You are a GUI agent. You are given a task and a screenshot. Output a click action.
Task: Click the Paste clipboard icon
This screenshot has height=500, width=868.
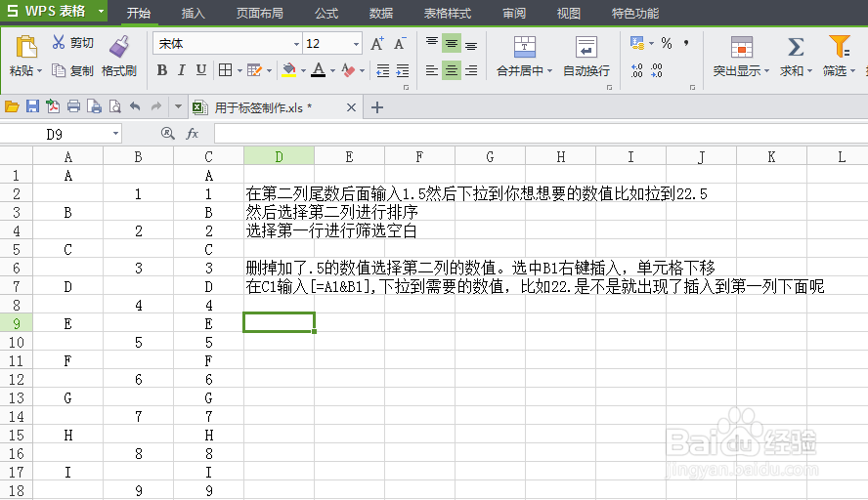[26, 47]
